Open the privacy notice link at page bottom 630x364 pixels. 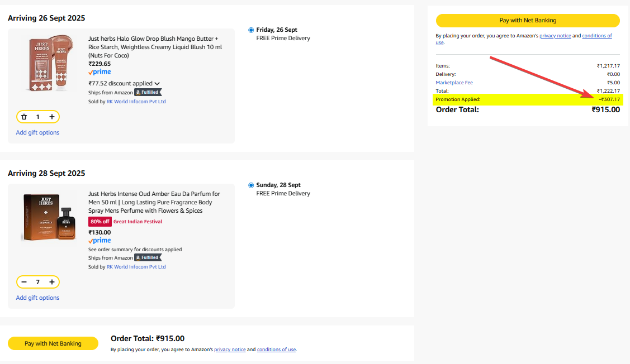[x=230, y=349]
